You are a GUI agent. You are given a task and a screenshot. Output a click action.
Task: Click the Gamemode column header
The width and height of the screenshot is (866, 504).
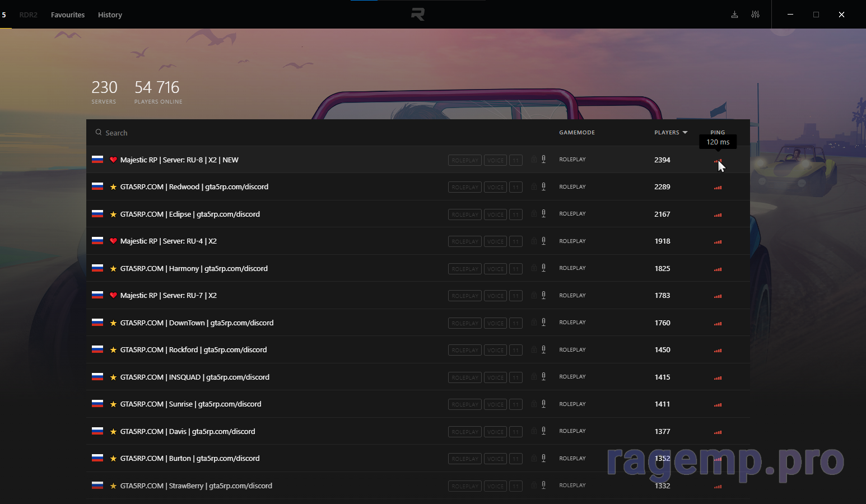[x=576, y=133]
